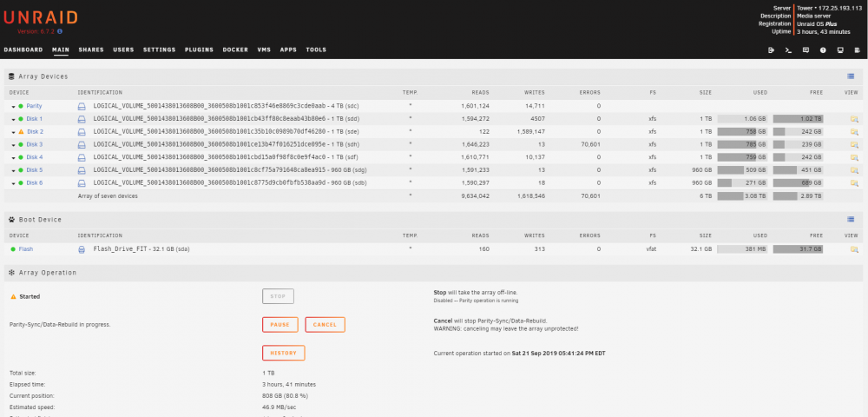Image resolution: width=868 pixels, height=417 pixels.
Task: Open the Settings menu
Action: (x=160, y=50)
